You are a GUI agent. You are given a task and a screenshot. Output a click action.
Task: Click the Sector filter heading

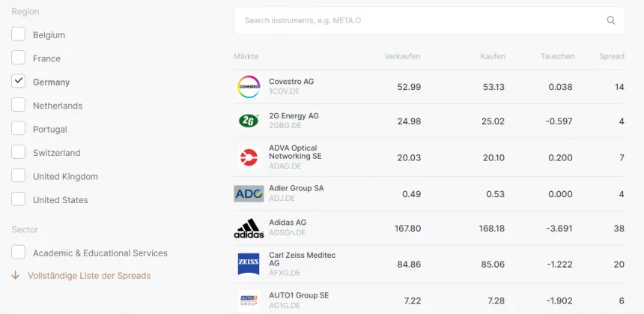coord(25,229)
